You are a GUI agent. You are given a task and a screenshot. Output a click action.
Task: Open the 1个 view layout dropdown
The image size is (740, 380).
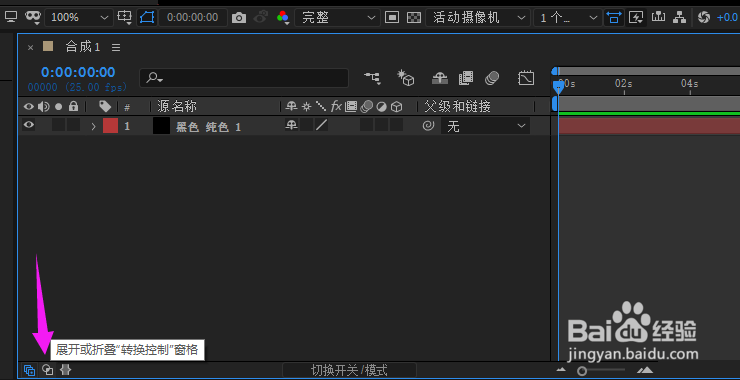(567, 17)
